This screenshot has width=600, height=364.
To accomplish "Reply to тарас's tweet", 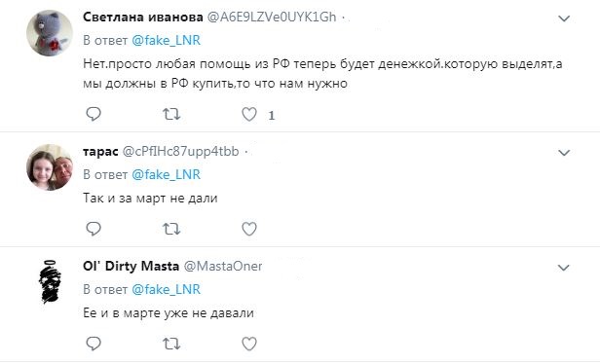I will (94, 229).
